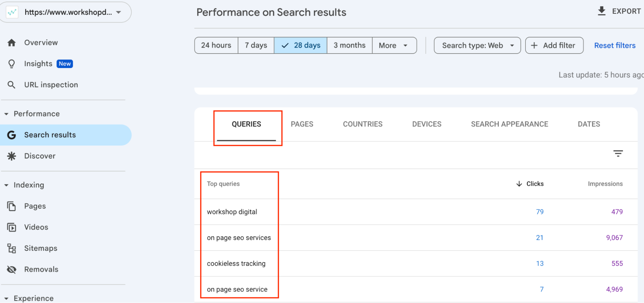Click the 21 clicks value

(x=540, y=238)
